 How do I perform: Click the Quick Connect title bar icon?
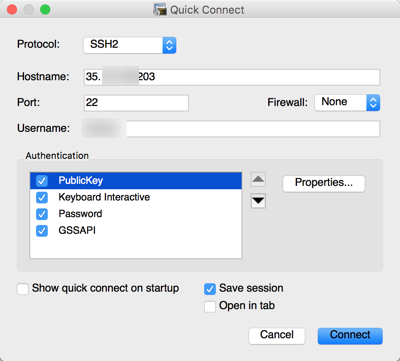point(160,10)
